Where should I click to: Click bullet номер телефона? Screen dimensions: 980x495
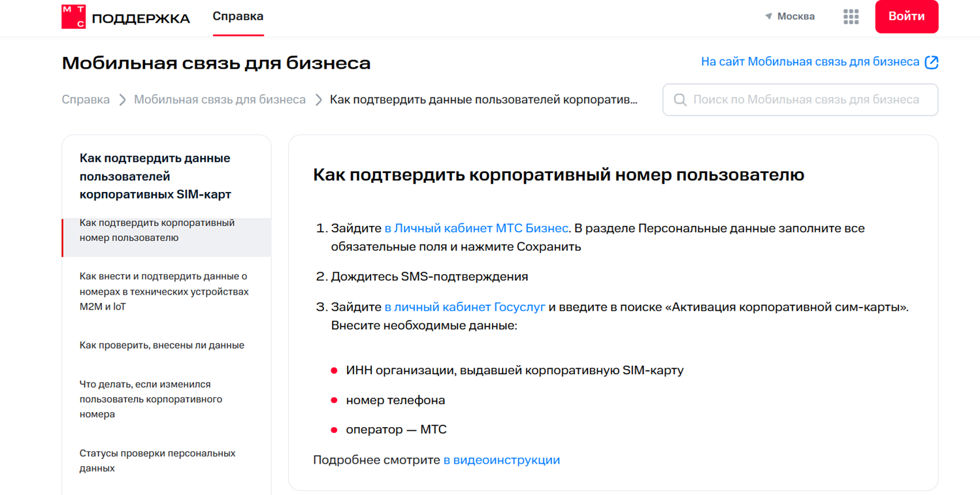(x=395, y=400)
